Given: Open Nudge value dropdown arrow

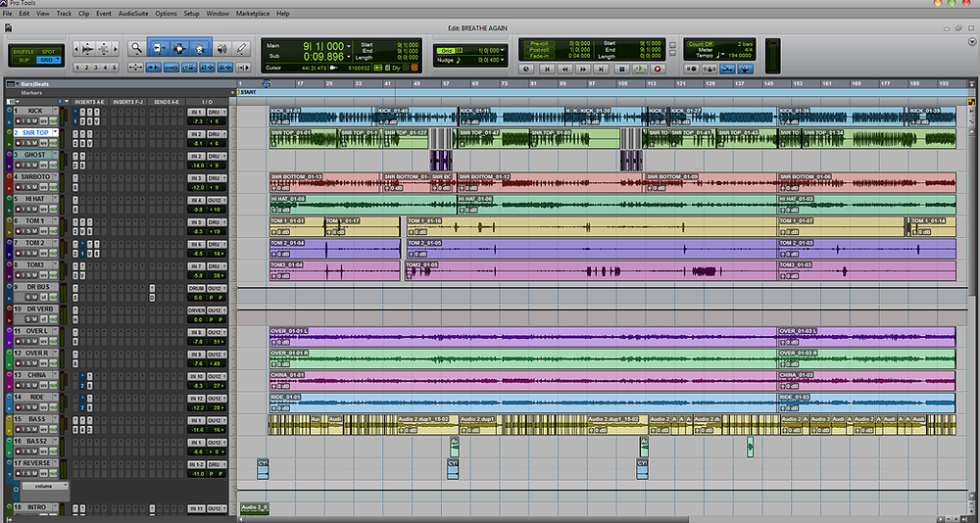Looking at the screenshot, I should click(x=503, y=60).
